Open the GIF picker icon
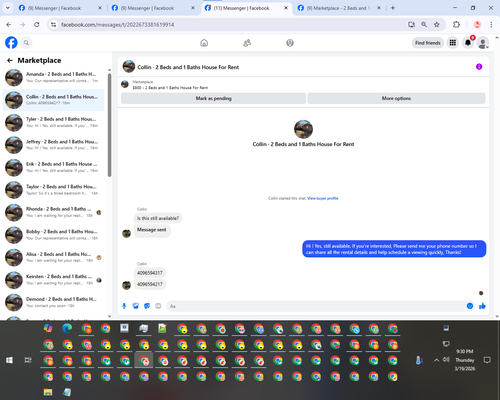This screenshot has height=400, width=500. (x=158, y=306)
